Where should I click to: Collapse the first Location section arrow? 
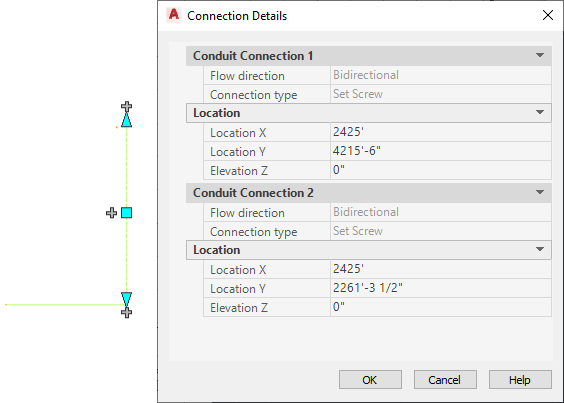click(x=540, y=112)
